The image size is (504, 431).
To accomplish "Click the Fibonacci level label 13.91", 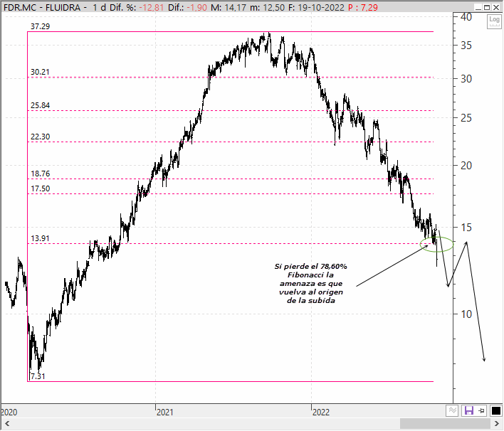I will [40, 238].
